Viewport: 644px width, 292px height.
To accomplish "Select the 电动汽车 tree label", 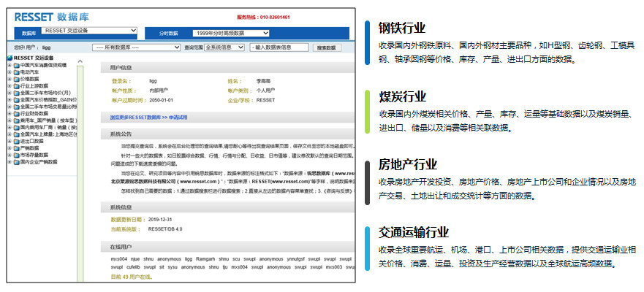I will pos(29,72).
